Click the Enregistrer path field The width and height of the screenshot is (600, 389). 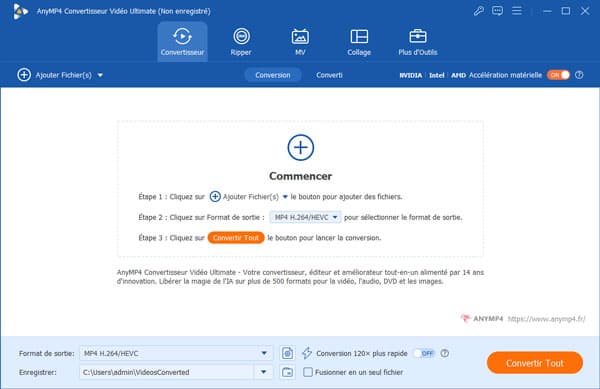pyautogui.click(x=166, y=372)
